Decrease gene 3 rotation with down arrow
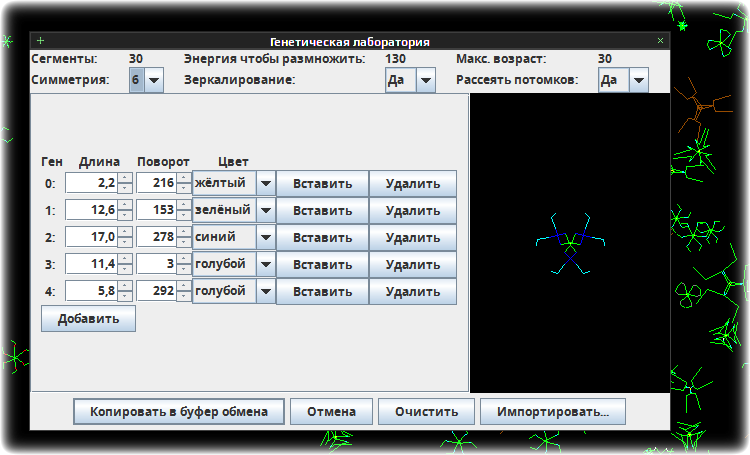 pyautogui.click(x=184, y=269)
